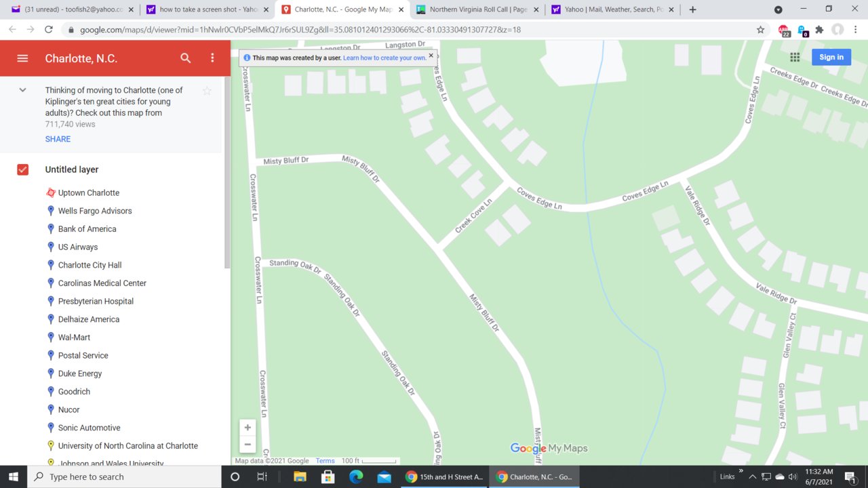868x488 pixels.
Task: Select University of North Carolina at Charlotte
Action: 128,446
